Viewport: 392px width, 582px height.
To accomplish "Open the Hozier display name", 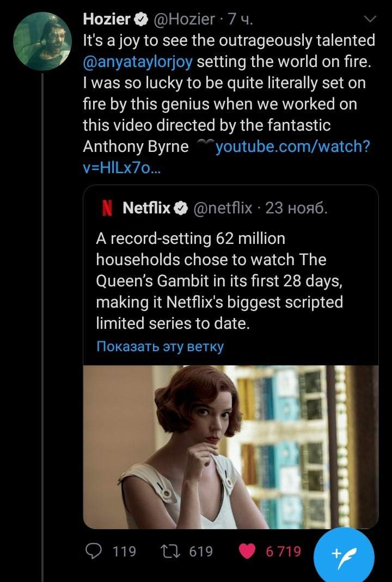I will coord(107,20).
